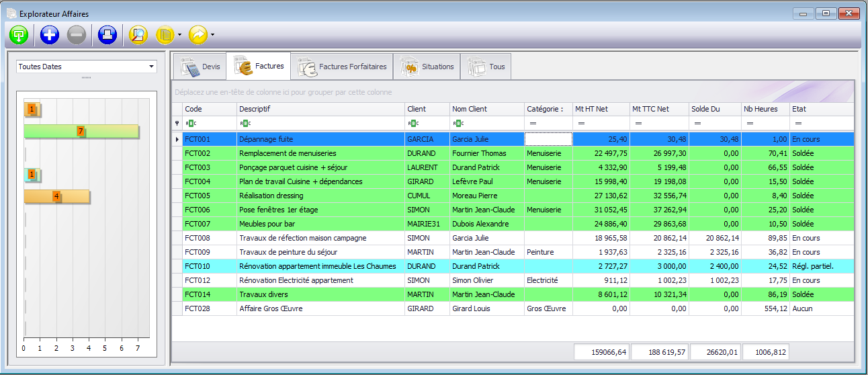868x375 pixels.
Task: Click Plan de travail Cuisine + dépendances
Action: (x=320, y=181)
